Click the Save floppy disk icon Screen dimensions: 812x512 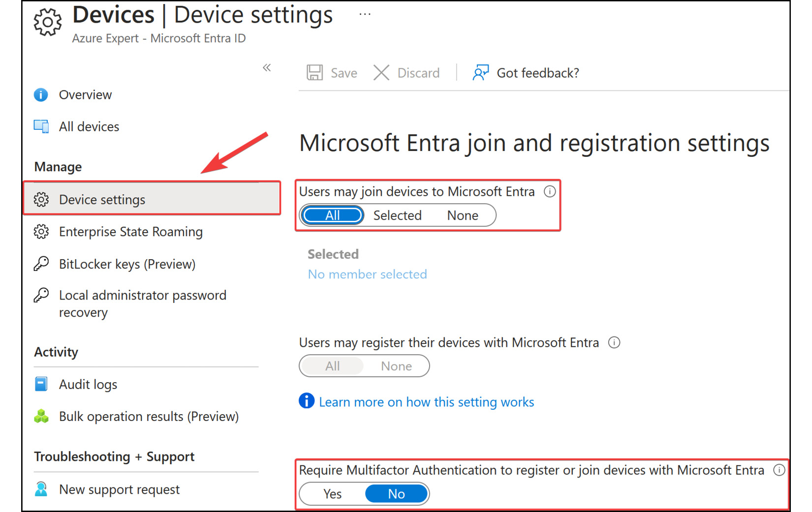pos(315,73)
